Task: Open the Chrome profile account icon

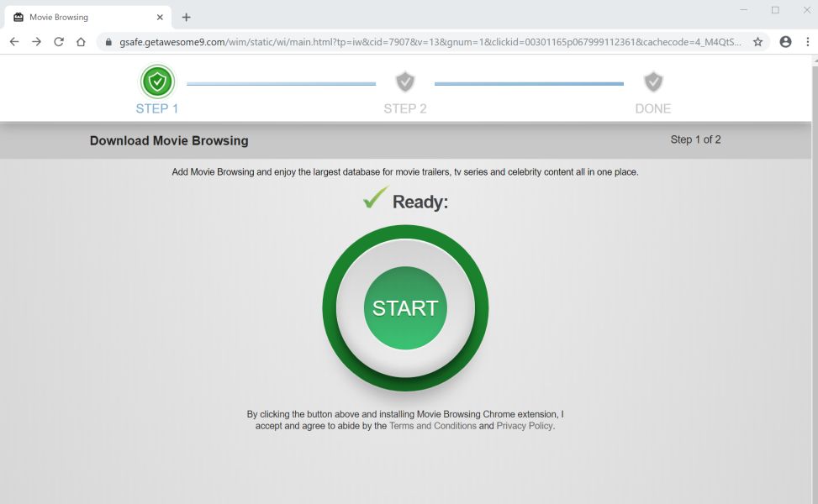Action: (x=785, y=42)
